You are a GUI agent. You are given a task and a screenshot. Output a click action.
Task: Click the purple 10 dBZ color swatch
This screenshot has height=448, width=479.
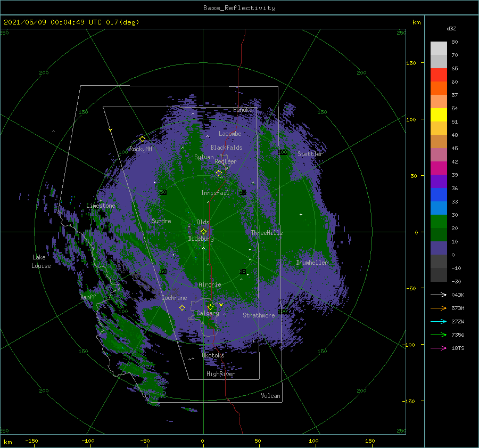(439, 248)
